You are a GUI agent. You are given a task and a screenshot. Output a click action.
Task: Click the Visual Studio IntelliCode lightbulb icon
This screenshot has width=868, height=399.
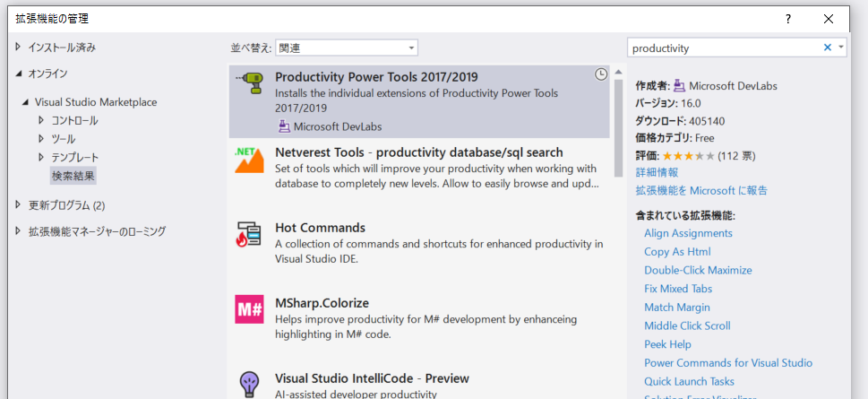(x=248, y=384)
